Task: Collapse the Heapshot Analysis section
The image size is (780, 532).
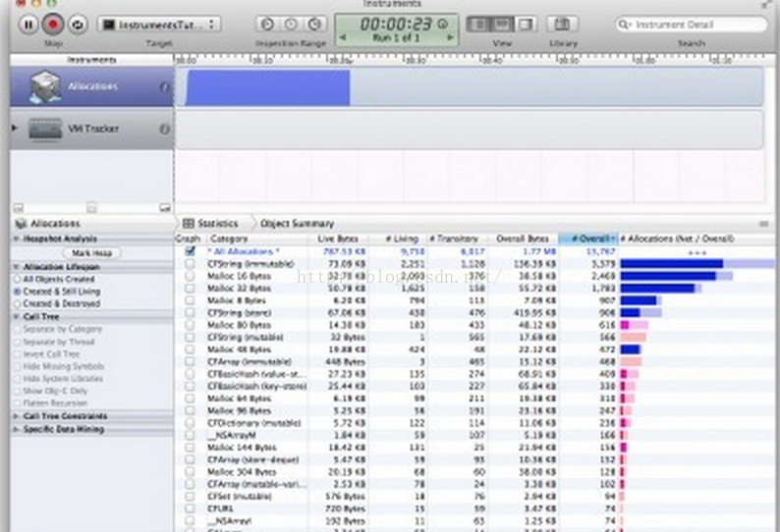Action: [x=16, y=239]
